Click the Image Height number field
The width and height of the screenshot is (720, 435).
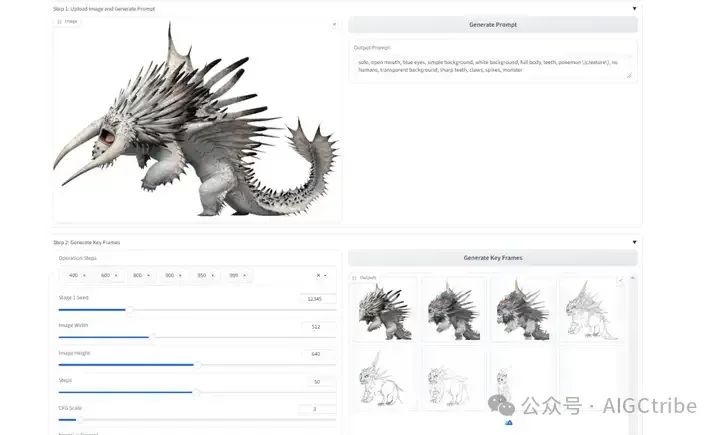pyautogui.click(x=318, y=354)
